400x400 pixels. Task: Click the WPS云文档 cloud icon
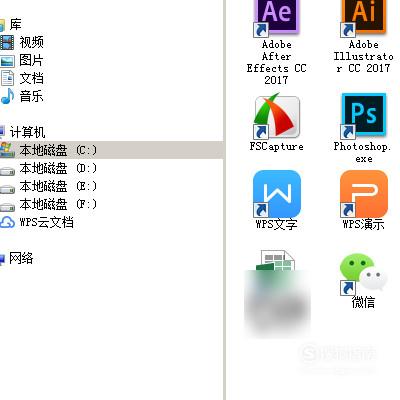point(7,222)
